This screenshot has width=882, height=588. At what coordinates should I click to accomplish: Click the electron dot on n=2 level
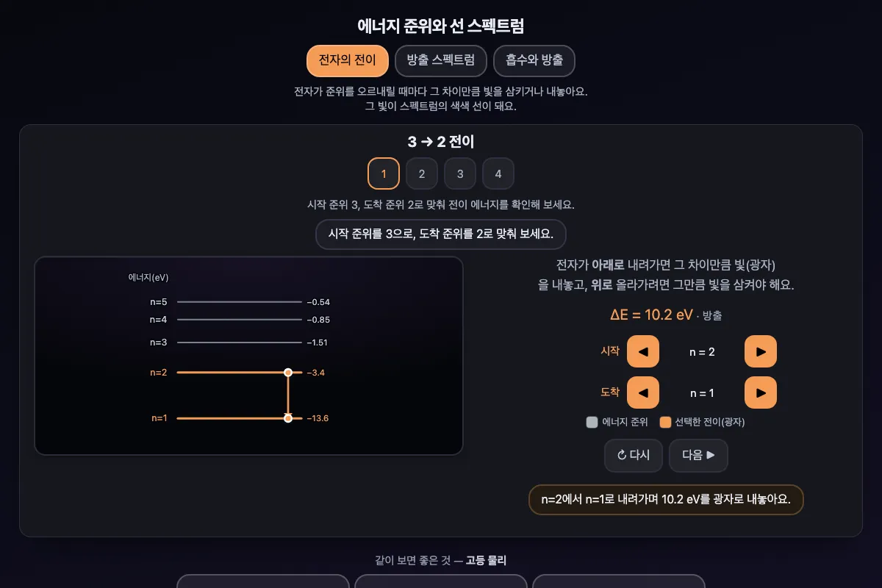tap(288, 373)
